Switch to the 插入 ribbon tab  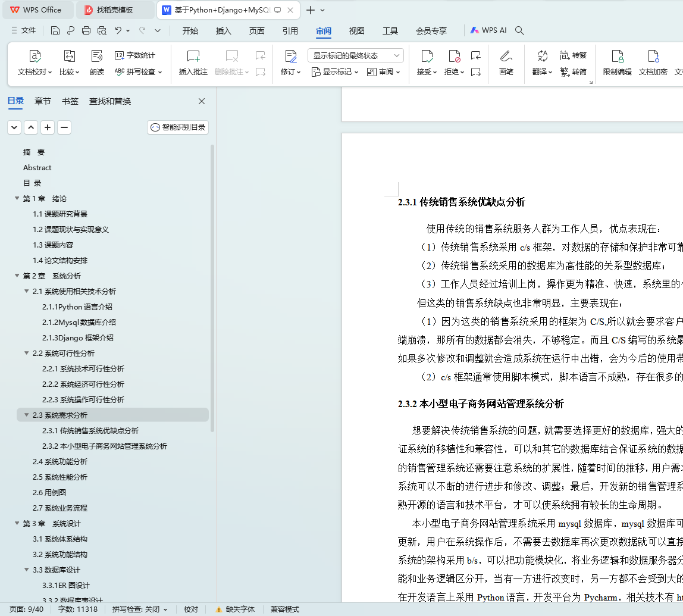tap(224, 31)
